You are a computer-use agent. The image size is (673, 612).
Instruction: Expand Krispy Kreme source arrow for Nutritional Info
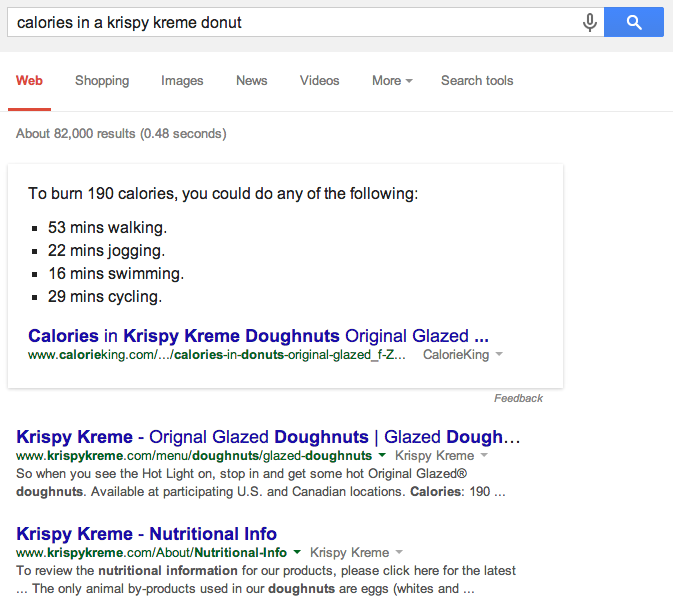coord(399,551)
